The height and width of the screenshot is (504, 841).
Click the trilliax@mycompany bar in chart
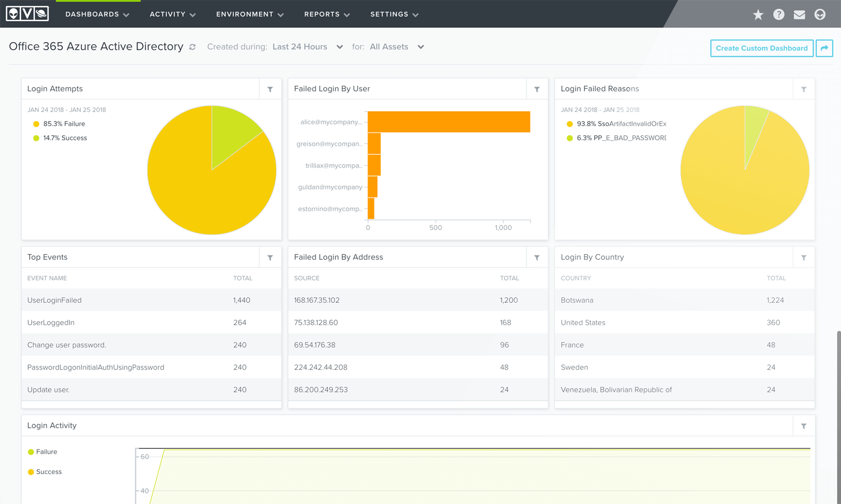coord(374,165)
